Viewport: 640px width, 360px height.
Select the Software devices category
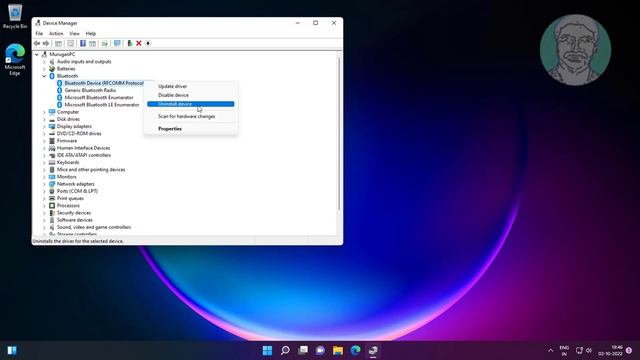point(75,220)
